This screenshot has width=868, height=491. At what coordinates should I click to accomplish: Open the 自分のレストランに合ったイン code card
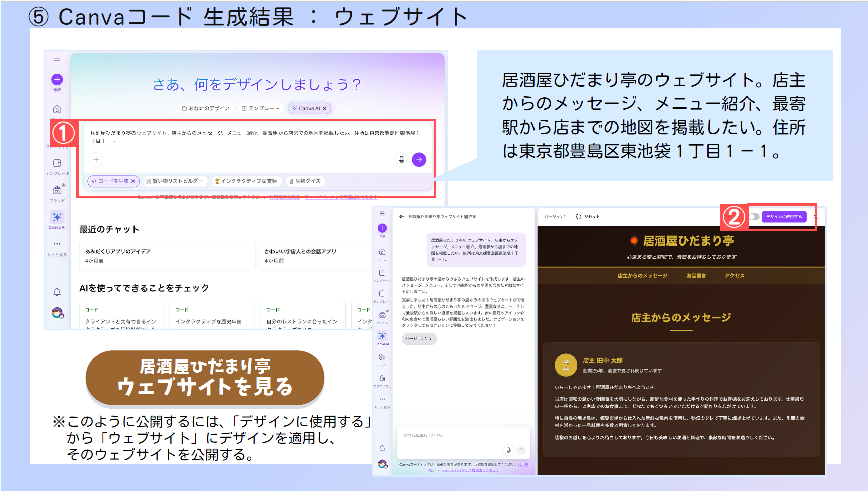303,315
